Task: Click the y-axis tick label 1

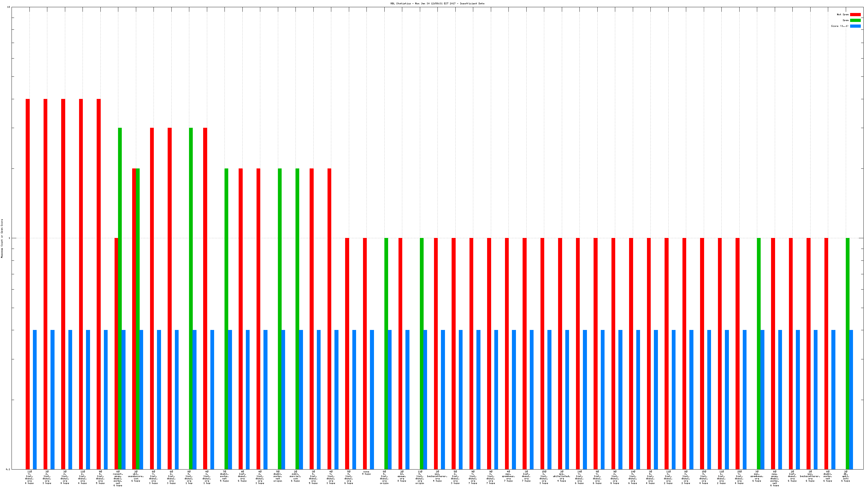Action: 10,238
